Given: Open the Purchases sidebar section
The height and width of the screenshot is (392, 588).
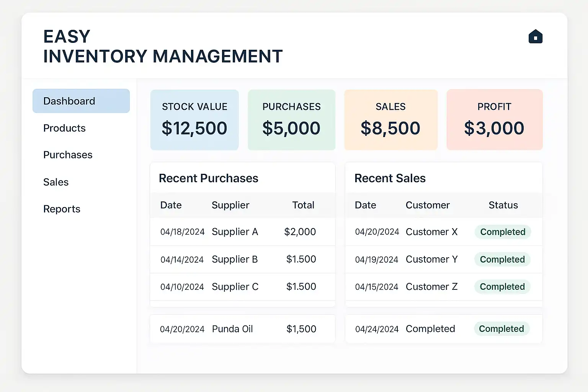Looking at the screenshot, I should tap(68, 155).
